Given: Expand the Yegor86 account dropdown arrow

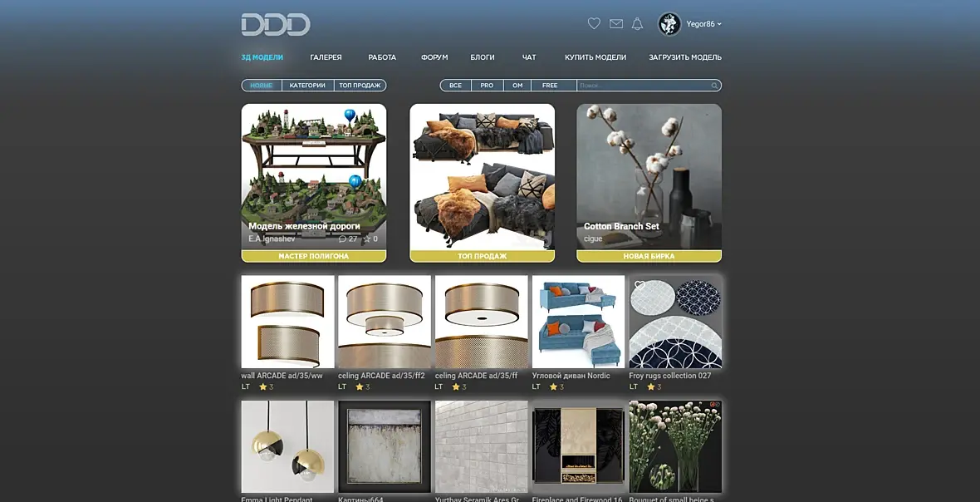Looking at the screenshot, I should 719,24.
